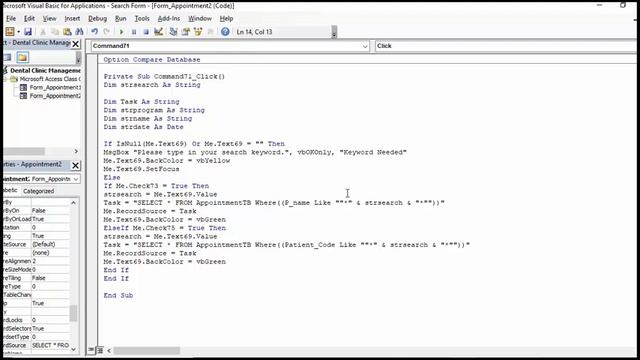Open the insert object dropdown arrow in toolbar
Image resolution: width=640 pixels, height=360 pixels.
pos(19,31)
